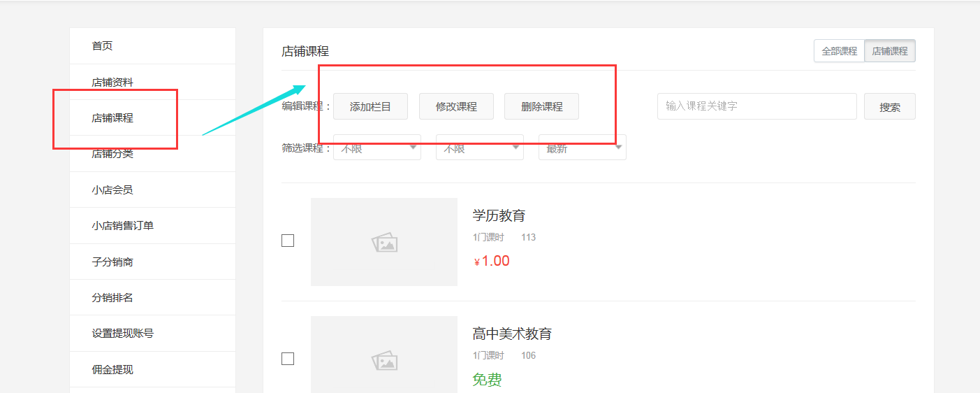Click the 113 view count
The image size is (980, 393).
click(x=528, y=238)
